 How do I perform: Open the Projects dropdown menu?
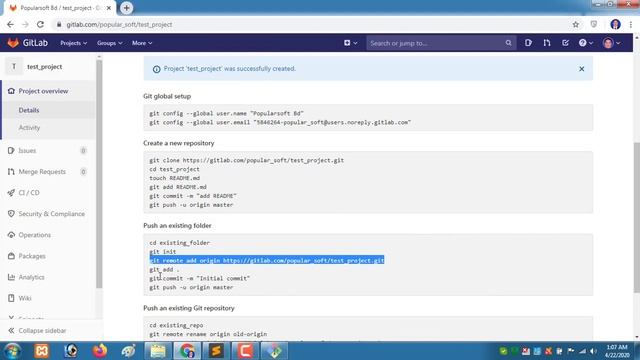pos(73,43)
